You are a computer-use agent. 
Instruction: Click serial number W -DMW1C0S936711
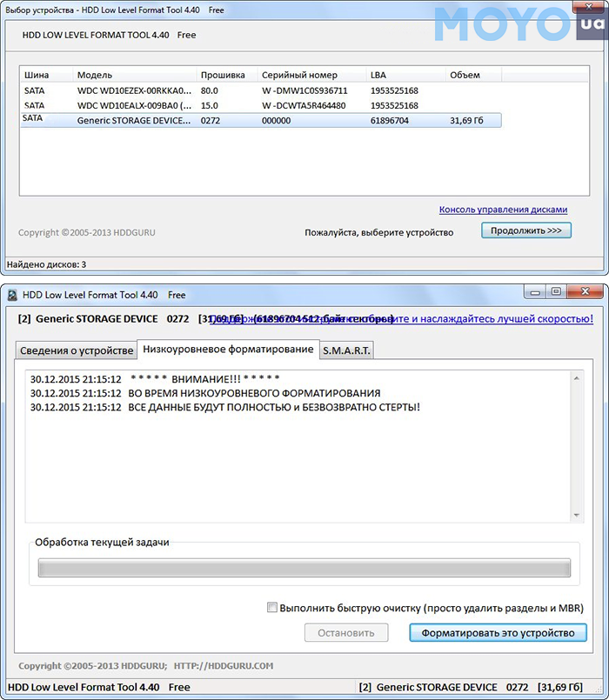[x=304, y=90]
